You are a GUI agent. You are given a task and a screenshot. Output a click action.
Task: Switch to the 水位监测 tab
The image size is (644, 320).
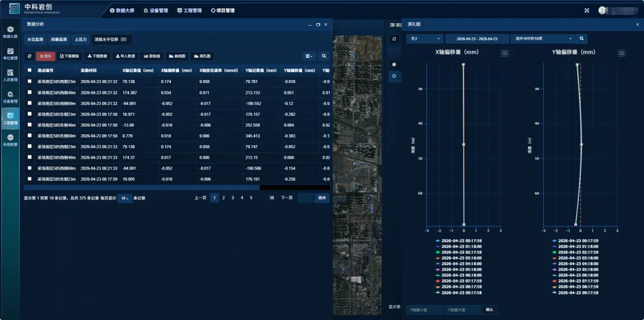coord(35,39)
